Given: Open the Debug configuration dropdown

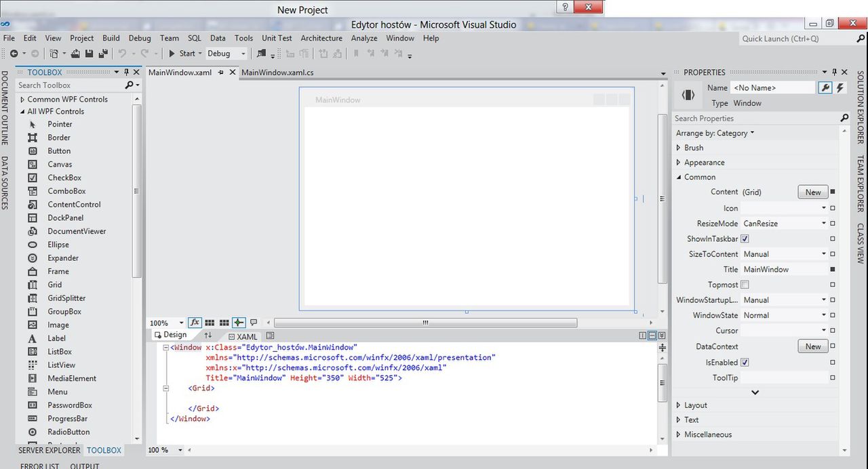Looking at the screenshot, I should click(x=227, y=54).
